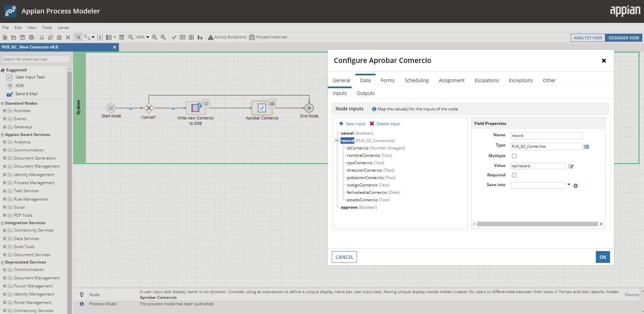
Task: Click the Field Properties horizontal scrollbar
Action: click(538, 224)
